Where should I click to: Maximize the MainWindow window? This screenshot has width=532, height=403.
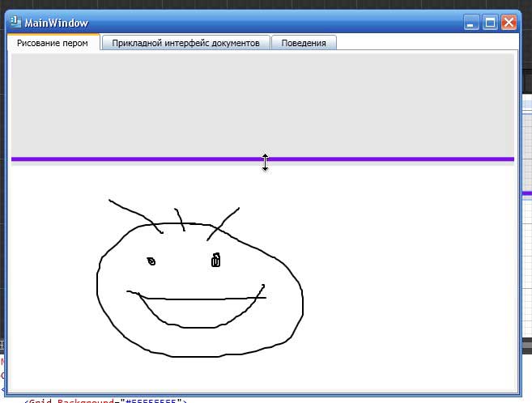[490, 23]
